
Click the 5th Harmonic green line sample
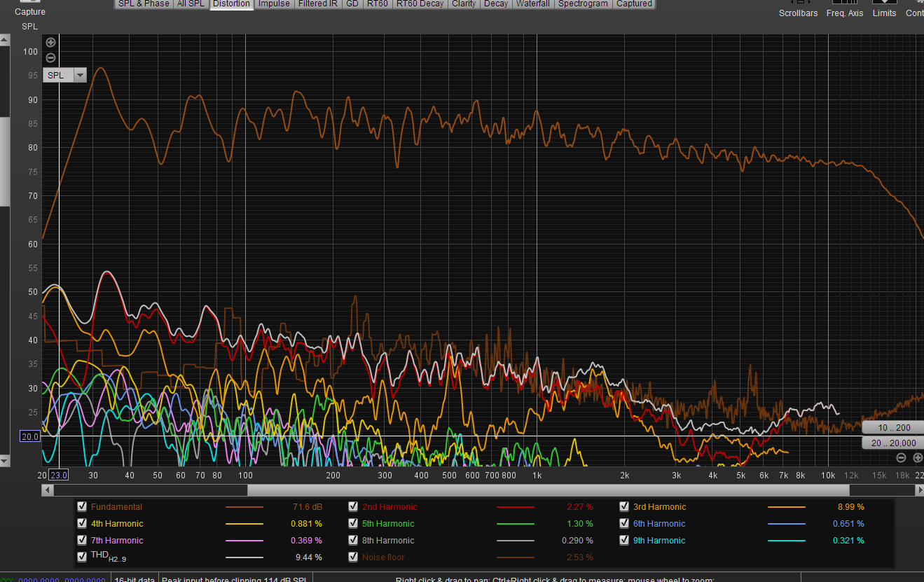(516, 524)
